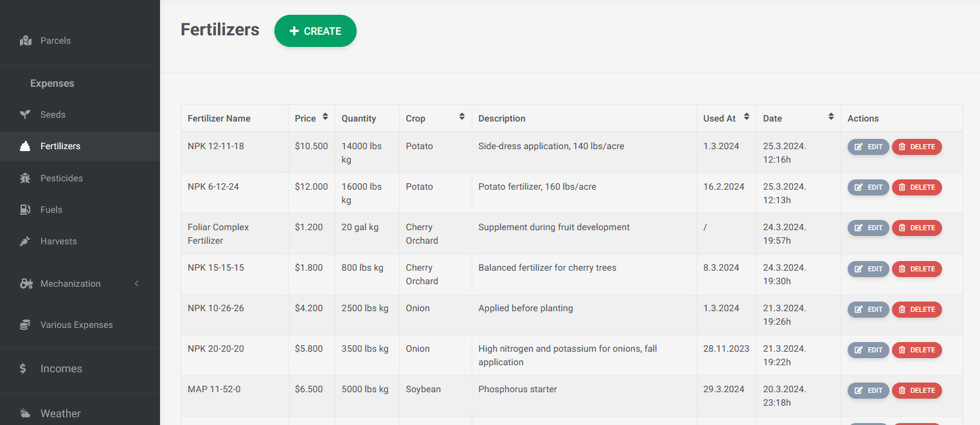Sort table by Price column arrows
The image size is (980, 425).
pos(325,117)
